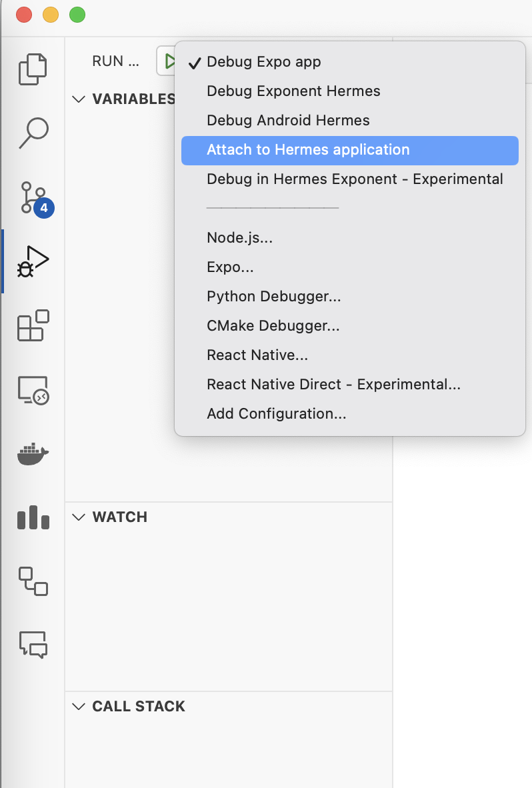This screenshot has width=532, height=788.
Task: Choose React Native Direct - Experimental...
Action: (349, 385)
